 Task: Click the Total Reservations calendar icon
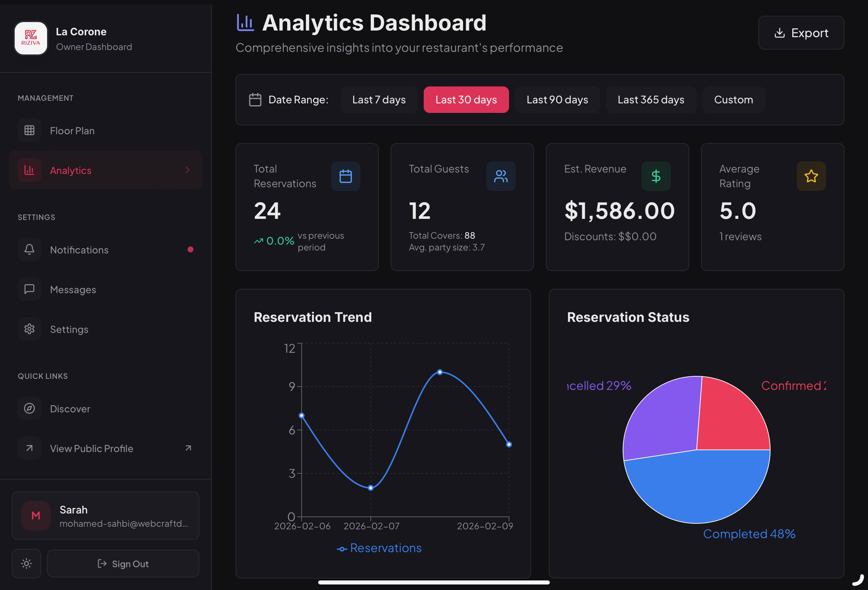(345, 176)
